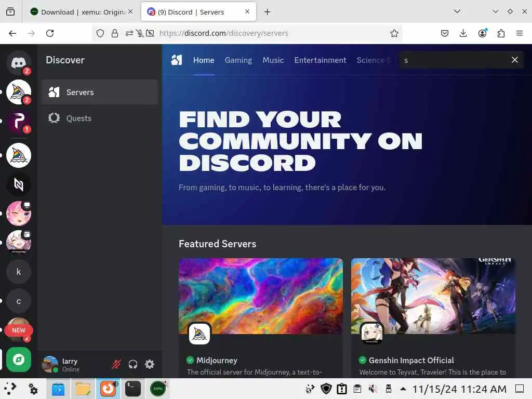The height and width of the screenshot is (399, 532).
Task: Toggle headphone deafen button
Action: click(133, 364)
